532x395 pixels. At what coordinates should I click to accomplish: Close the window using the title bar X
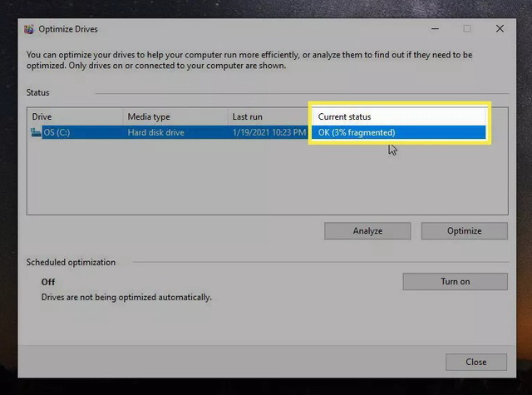point(500,29)
